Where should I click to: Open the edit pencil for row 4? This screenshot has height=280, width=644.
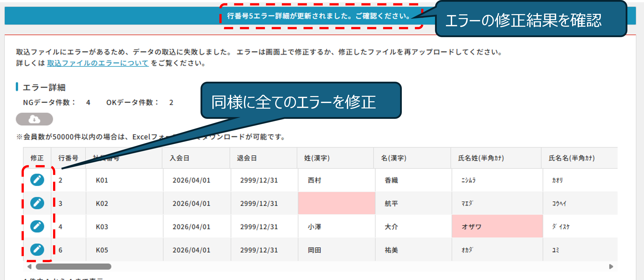click(37, 226)
